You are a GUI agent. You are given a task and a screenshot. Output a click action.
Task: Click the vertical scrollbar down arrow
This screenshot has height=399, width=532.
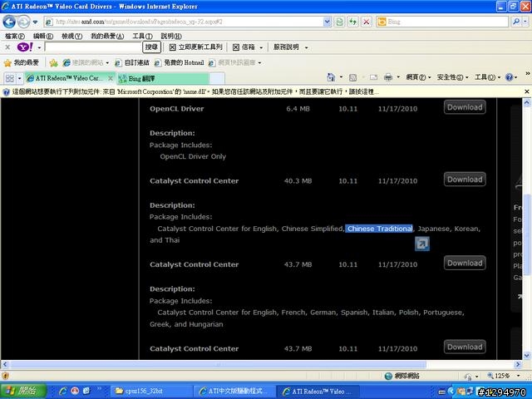tap(526, 355)
